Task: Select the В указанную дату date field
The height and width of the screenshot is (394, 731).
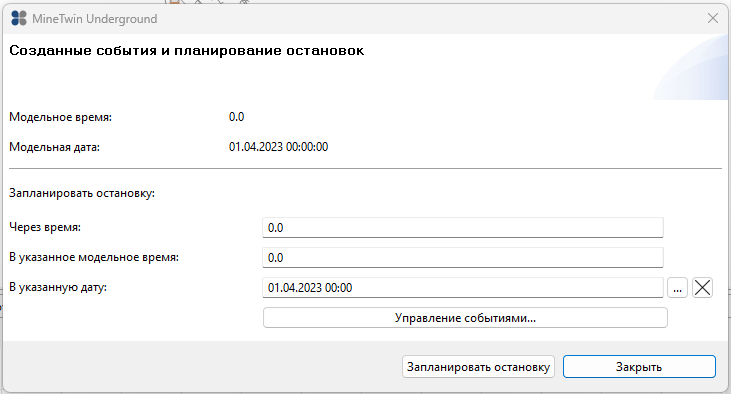Action: (462, 288)
